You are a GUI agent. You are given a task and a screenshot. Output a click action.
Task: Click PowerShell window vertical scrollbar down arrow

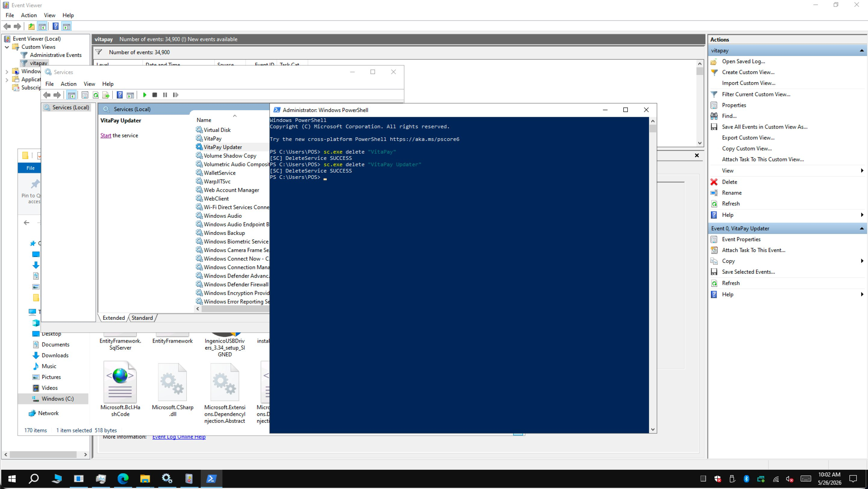(x=653, y=429)
